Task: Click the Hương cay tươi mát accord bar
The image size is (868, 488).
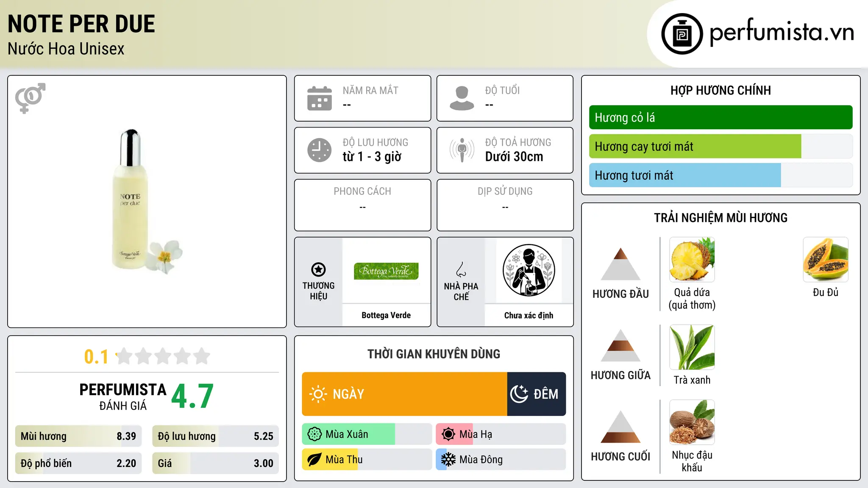Action: [x=721, y=147]
